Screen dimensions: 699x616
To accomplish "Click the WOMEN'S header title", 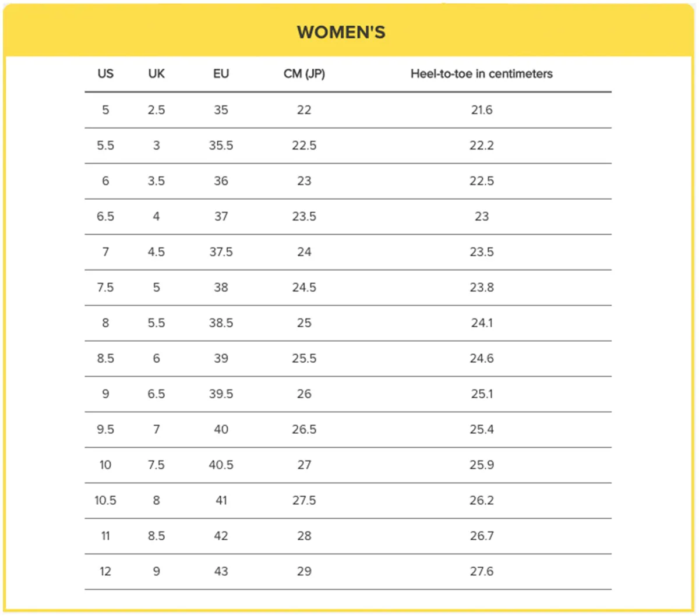I will click(341, 32).
